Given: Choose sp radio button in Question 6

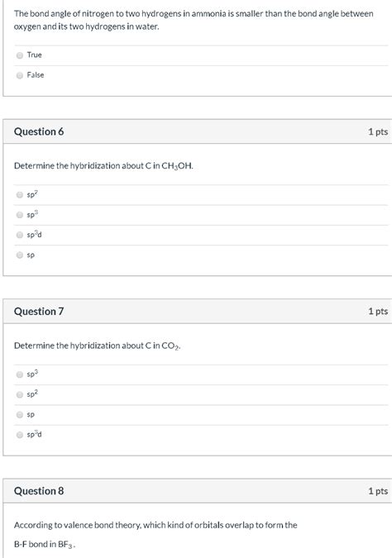Looking at the screenshot, I should point(20,255).
